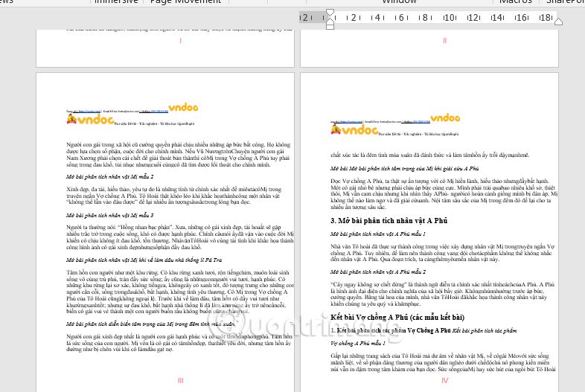Click the large vndoc logo on page III
Screen dimensions: 585x392
[90, 119]
